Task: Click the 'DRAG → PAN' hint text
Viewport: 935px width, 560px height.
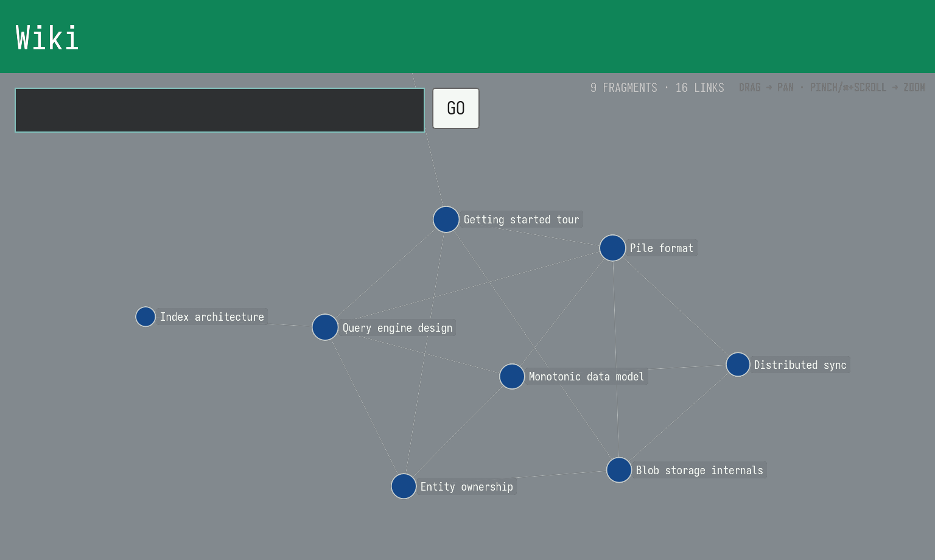Action: pos(766,88)
